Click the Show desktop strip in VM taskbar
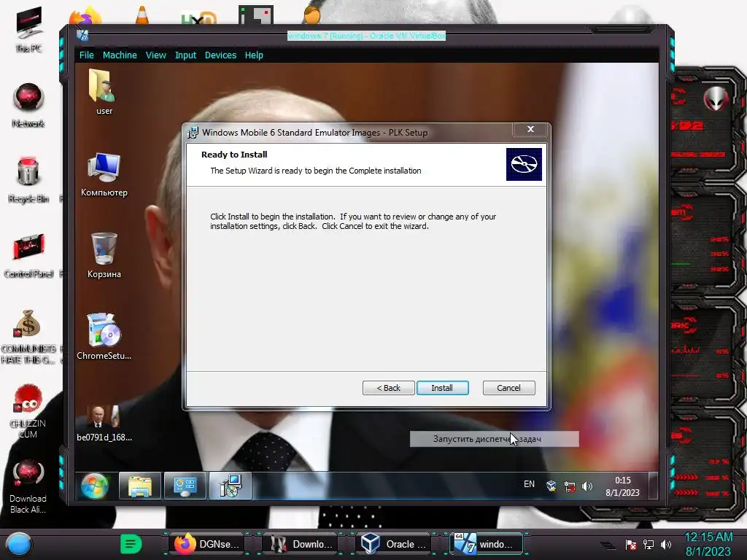This screenshot has height=560, width=747. pyautogui.click(x=653, y=486)
